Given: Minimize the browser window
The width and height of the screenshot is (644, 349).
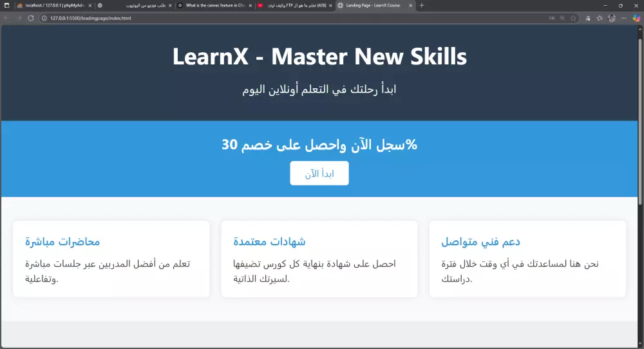Looking at the screenshot, I should tap(605, 6).
